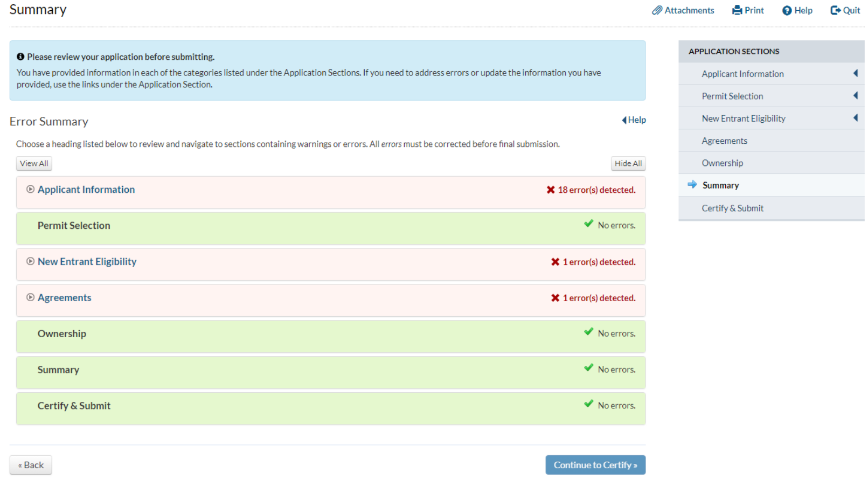Screen dimensions: 868x480
Task: Open Help via question mark icon
Action: pyautogui.click(x=787, y=11)
